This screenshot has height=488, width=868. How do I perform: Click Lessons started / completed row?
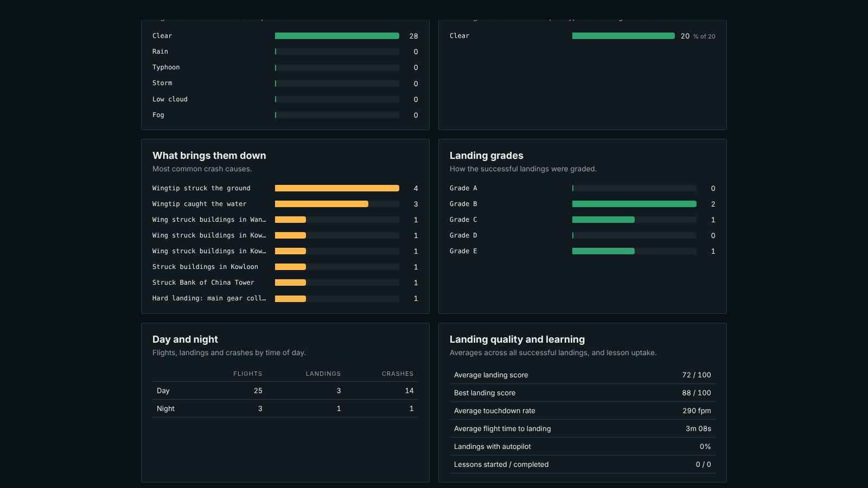click(583, 464)
